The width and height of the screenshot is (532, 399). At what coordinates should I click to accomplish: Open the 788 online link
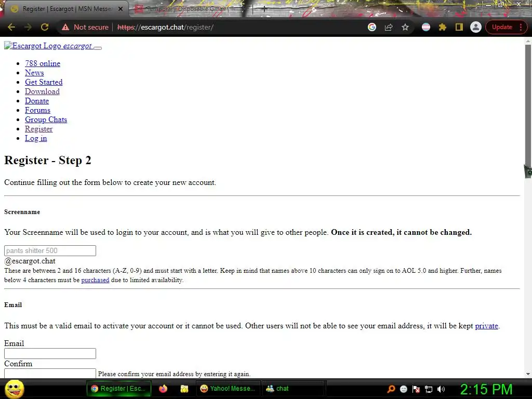click(43, 63)
